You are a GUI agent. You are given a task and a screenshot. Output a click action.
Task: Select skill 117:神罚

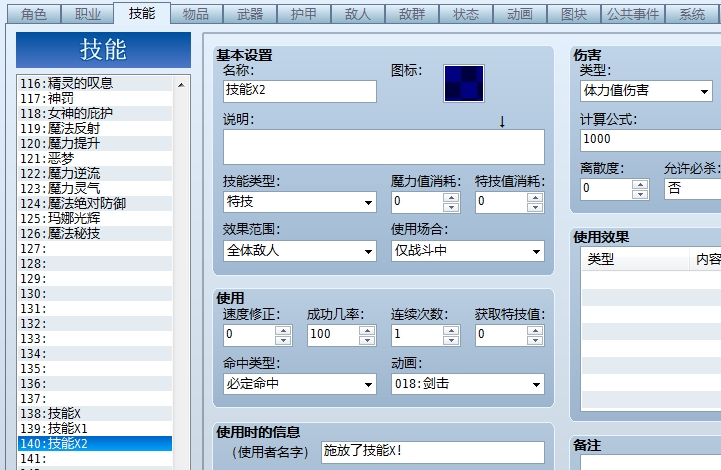click(x=95, y=98)
